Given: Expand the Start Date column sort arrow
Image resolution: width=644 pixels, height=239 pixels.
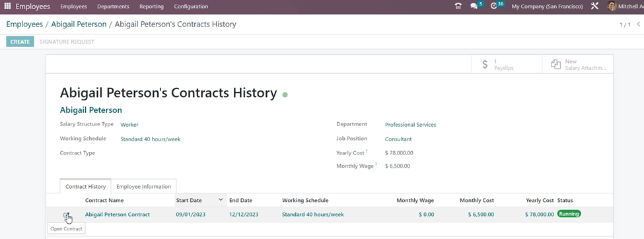Looking at the screenshot, I should pyautogui.click(x=221, y=200).
